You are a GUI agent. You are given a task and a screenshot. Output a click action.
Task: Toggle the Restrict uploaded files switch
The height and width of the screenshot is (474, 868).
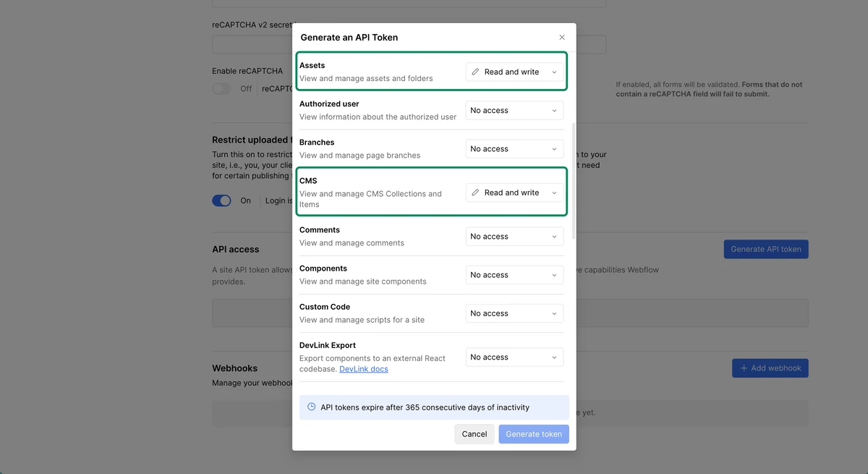(x=221, y=200)
